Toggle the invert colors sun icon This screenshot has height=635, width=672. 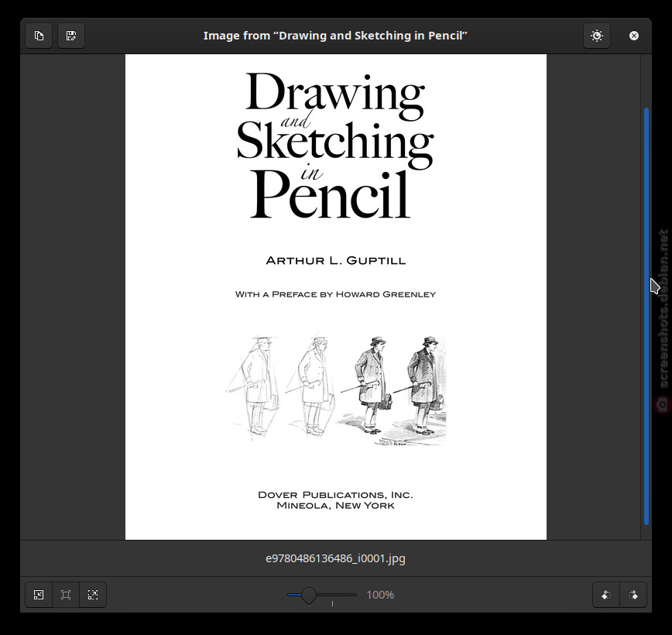(597, 36)
